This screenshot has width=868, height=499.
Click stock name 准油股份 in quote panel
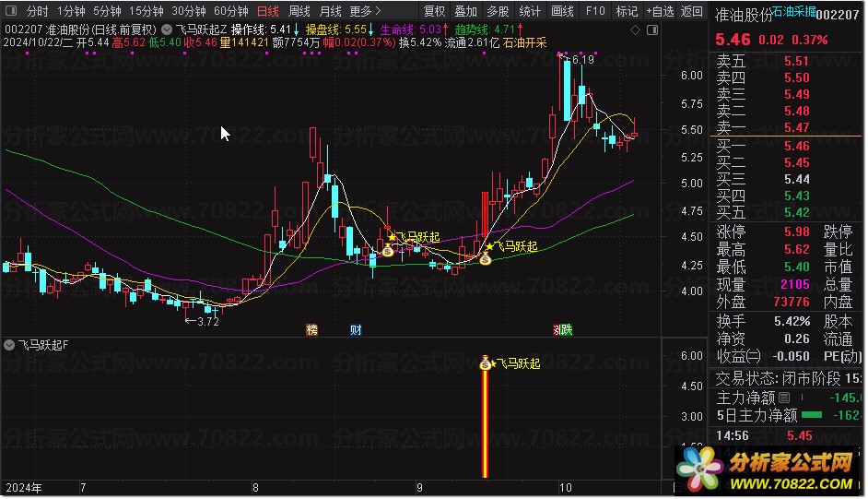point(743,15)
